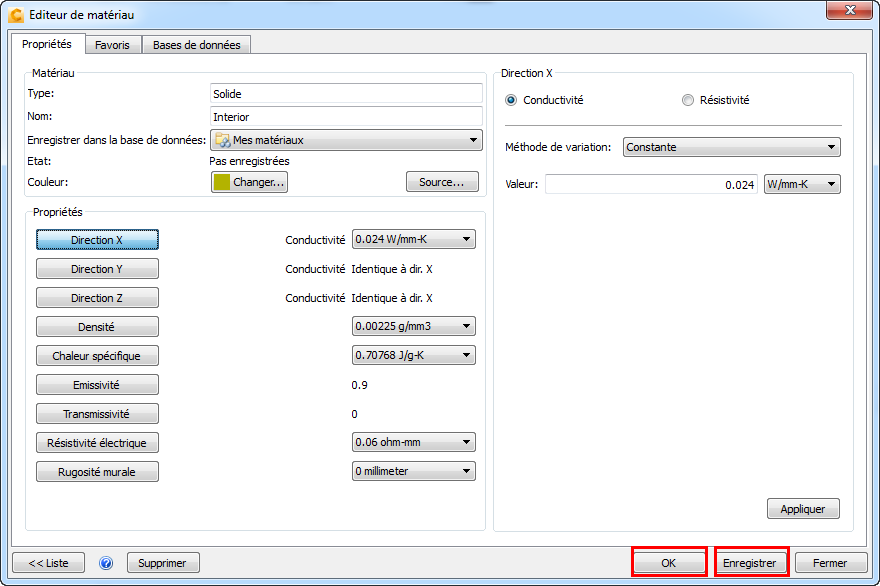Click the Pas enregistrées status text
Image resolution: width=880 pixels, height=586 pixels.
[250, 161]
